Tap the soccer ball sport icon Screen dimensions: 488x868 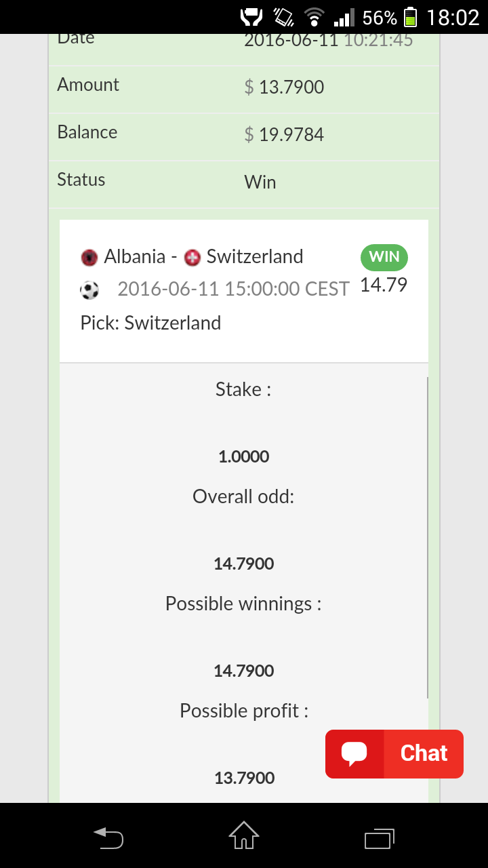[x=89, y=291]
